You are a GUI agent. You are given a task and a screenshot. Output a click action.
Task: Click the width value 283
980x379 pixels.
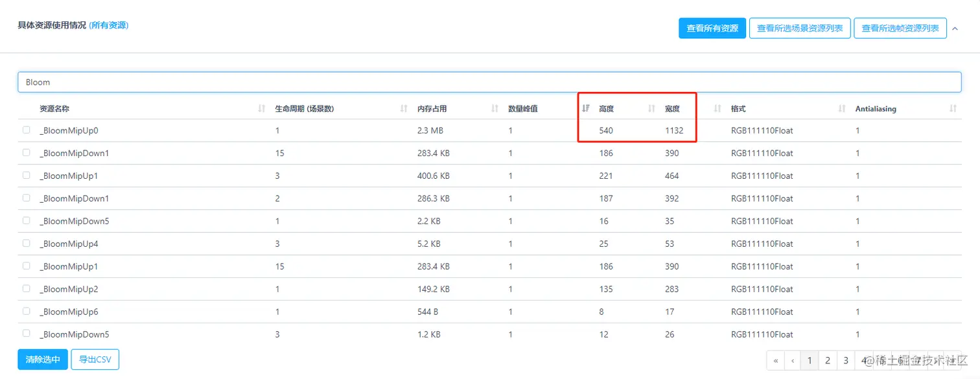click(x=672, y=289)
